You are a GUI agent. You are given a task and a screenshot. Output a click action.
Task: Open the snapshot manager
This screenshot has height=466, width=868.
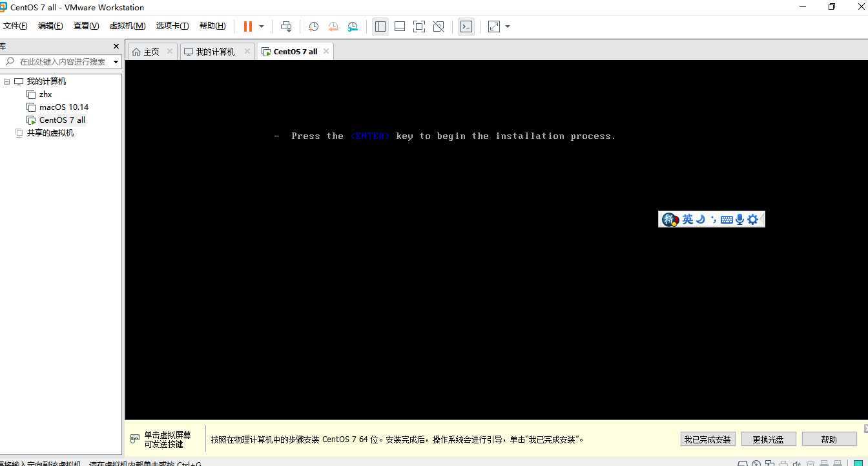coord(353,26)
